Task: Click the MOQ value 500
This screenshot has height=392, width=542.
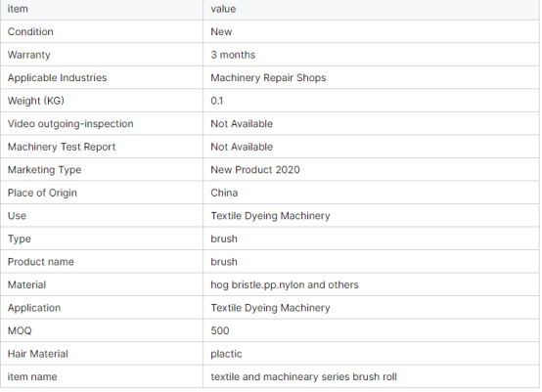Action: [220, 330]
